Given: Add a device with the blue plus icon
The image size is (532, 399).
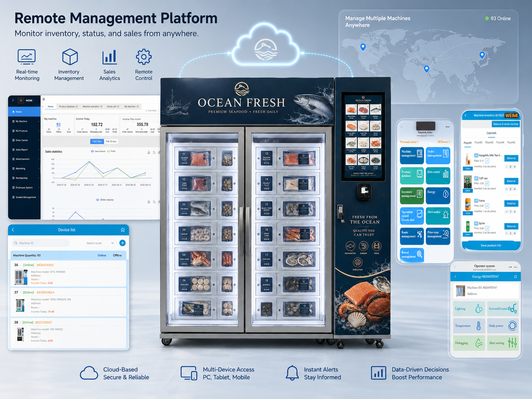Looking at the screenshot, I should coord(122,243).
